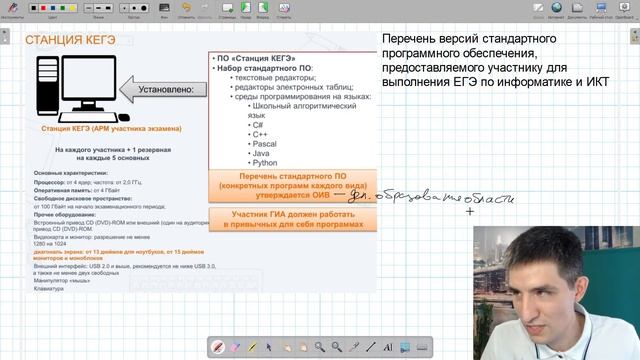Image resolution: width=640 pixels, height=360 pixels.
Task: Switch to Board mode icon
Action: (538, 8)
